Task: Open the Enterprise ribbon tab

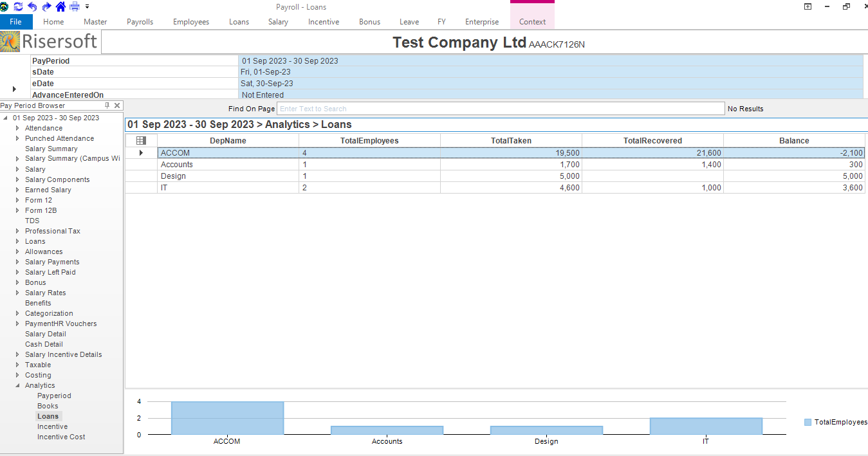Action: pyautogui.click(x=482, y=22)
